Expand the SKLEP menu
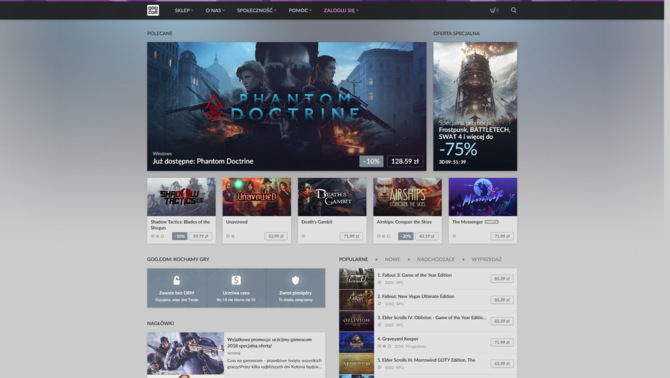Screen dimensions: 670x378 (x=184, y=10)
